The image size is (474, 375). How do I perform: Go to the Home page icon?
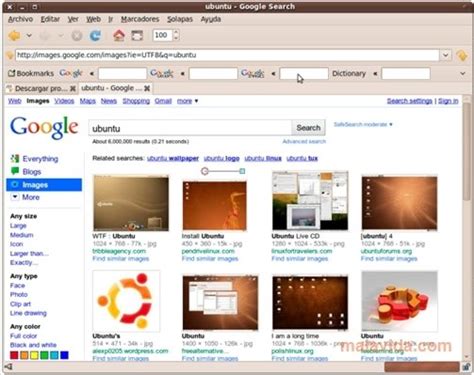click(119, 35)
